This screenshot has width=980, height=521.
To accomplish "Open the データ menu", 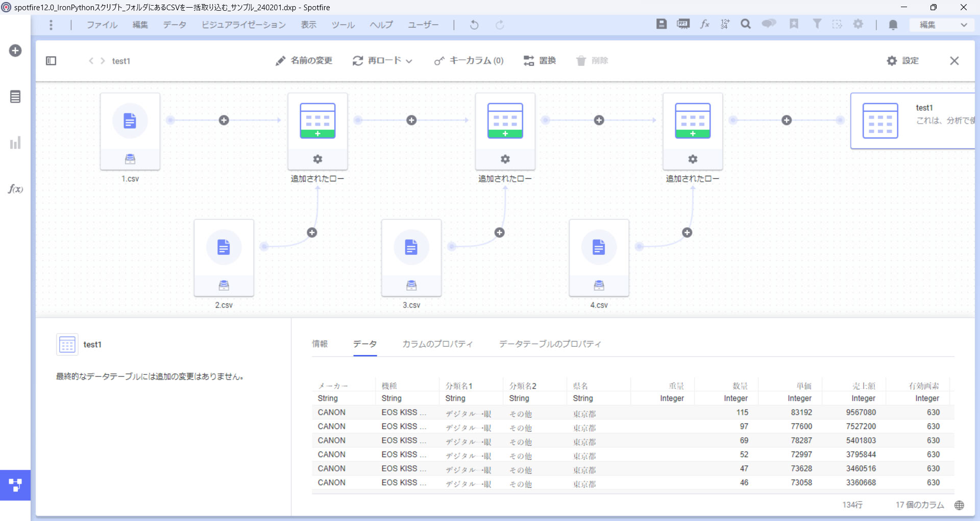I will point(175,25).
